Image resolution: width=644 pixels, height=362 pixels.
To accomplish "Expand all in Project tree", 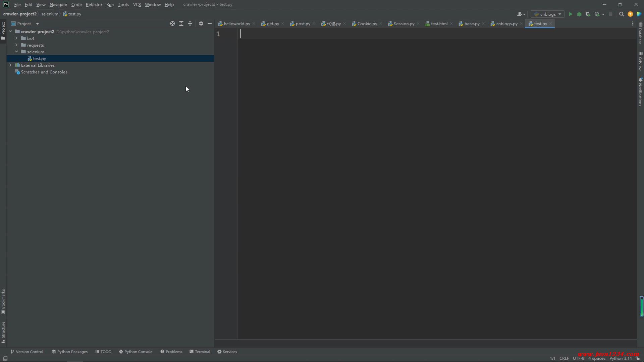I will point(181,23).
